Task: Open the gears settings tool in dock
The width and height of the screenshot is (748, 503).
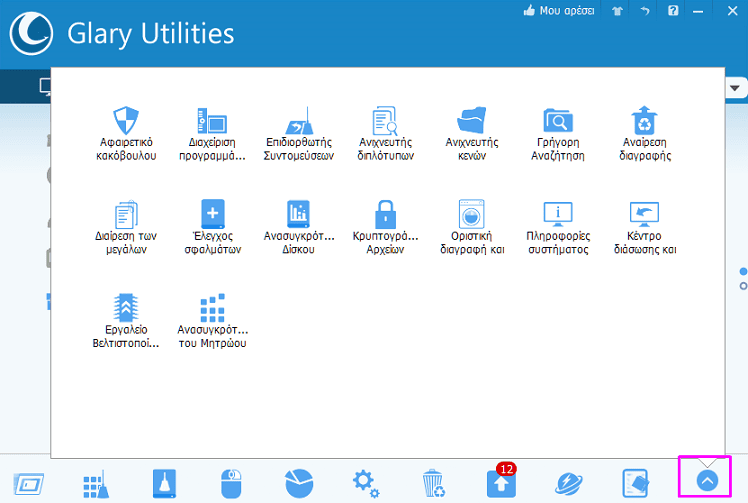Action: coord(366,484)
